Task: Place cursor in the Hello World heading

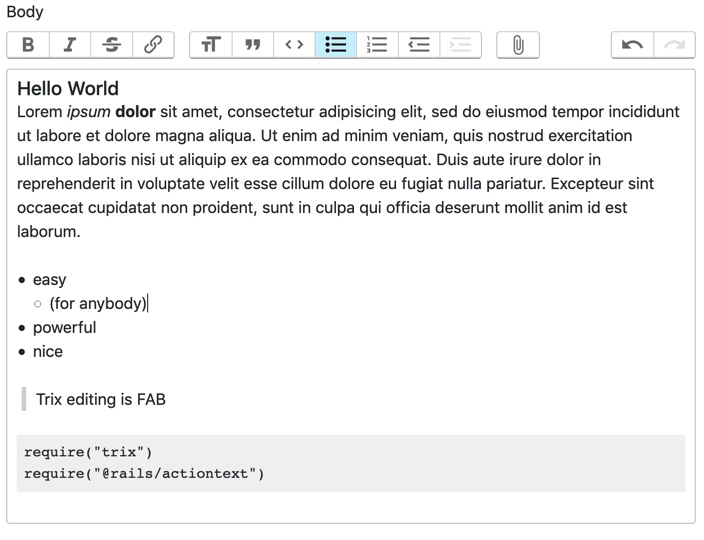Action: click(x=68, y=88)
